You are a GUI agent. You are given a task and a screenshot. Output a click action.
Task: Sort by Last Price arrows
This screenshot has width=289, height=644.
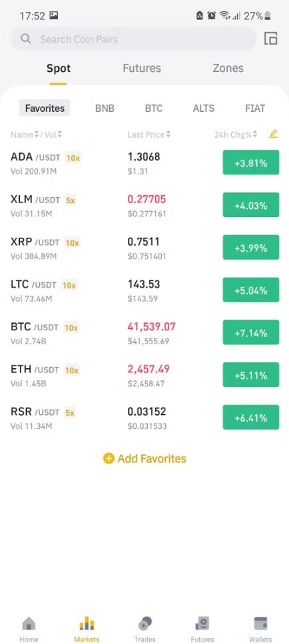pos(168,135)
